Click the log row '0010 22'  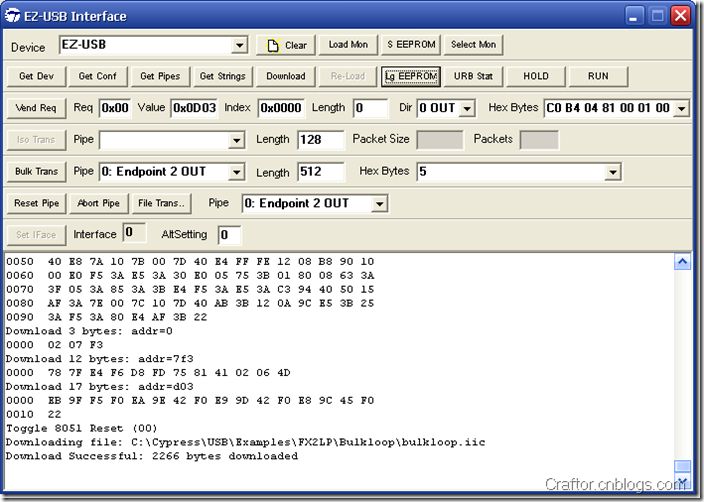(33, 414)
